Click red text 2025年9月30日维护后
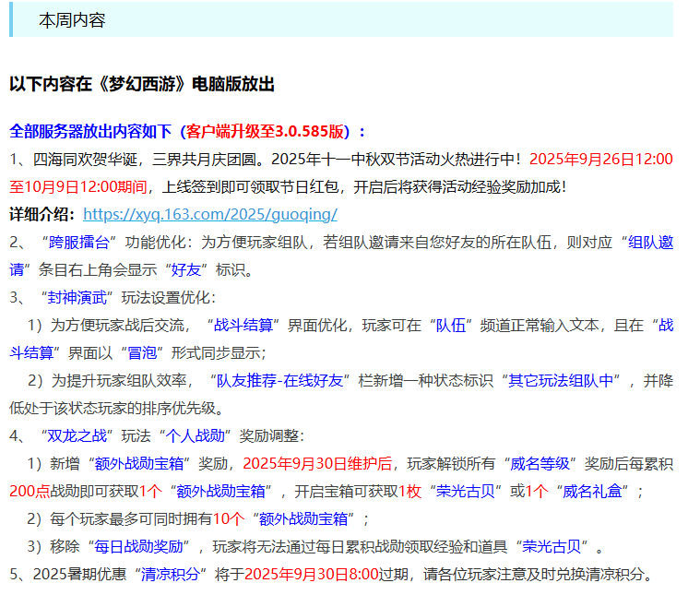The image size is (700, 595). pos(317,464)
